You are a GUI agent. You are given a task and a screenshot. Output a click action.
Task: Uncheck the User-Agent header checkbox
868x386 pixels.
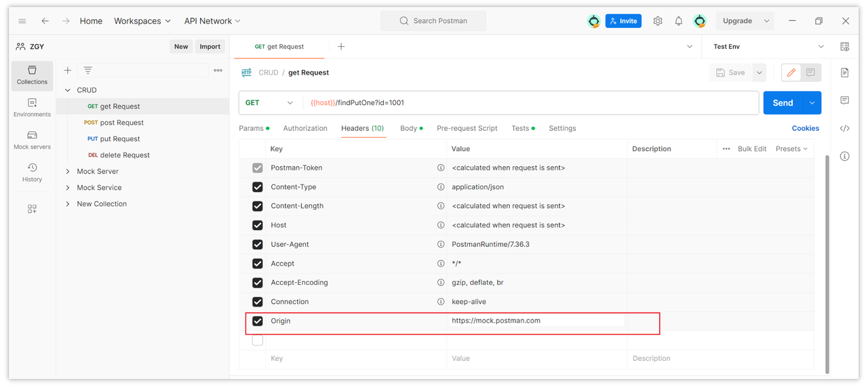258,244
